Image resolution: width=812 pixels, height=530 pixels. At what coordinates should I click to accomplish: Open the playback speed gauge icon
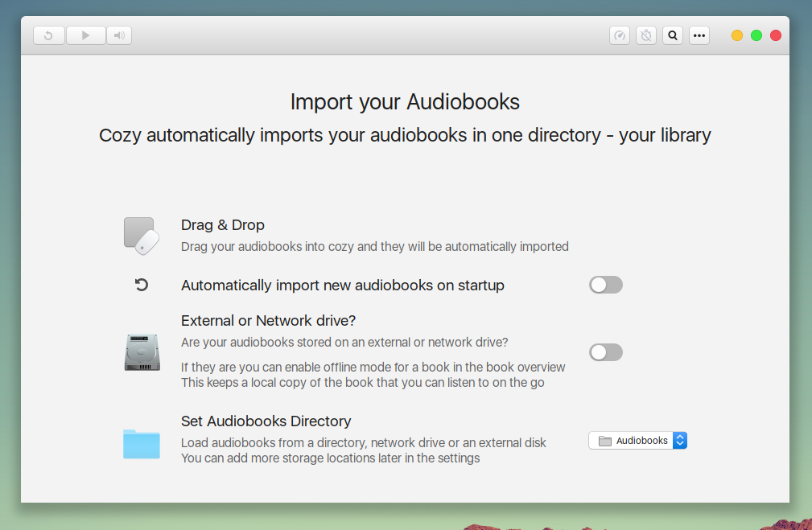click(620, 35)
